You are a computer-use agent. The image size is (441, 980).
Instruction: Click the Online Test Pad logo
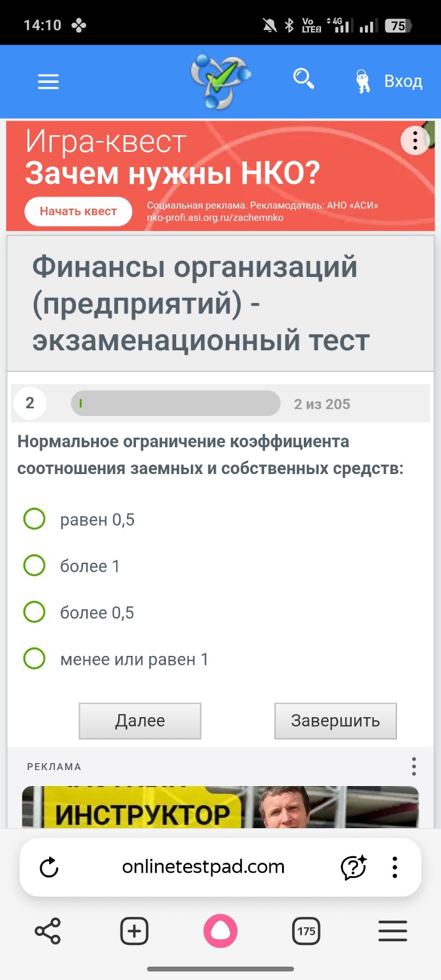tap(220, 80)
